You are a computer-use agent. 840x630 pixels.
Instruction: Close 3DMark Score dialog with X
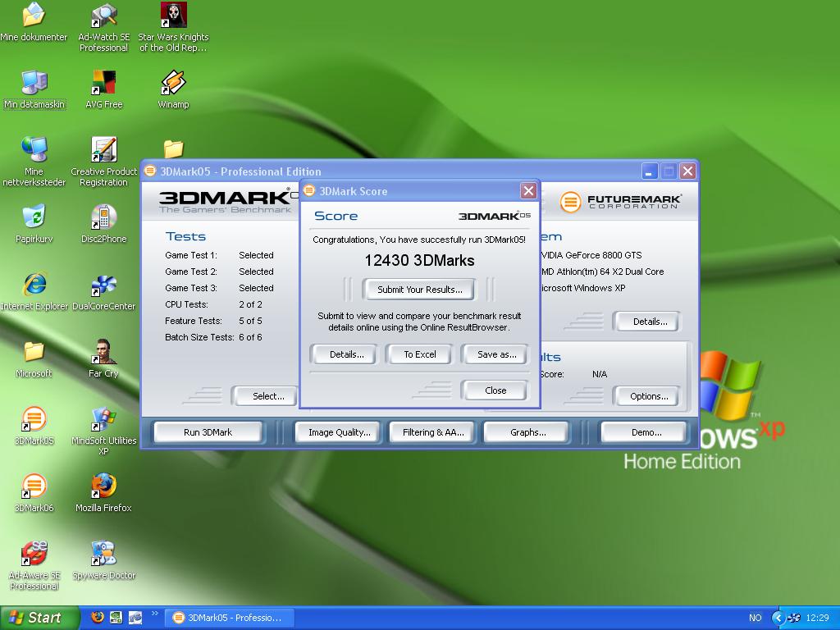tap(528, 190)
